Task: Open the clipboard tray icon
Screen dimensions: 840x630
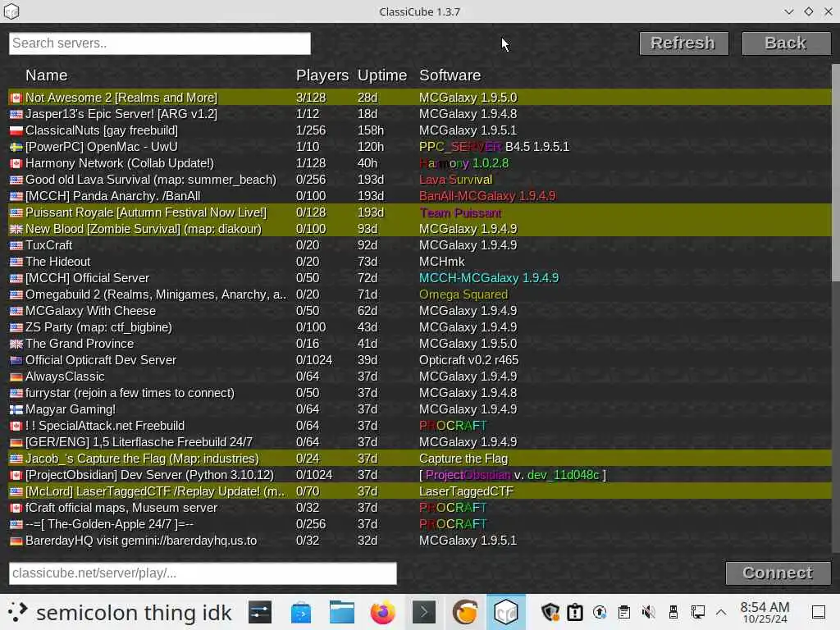Action: click(624, 612)
